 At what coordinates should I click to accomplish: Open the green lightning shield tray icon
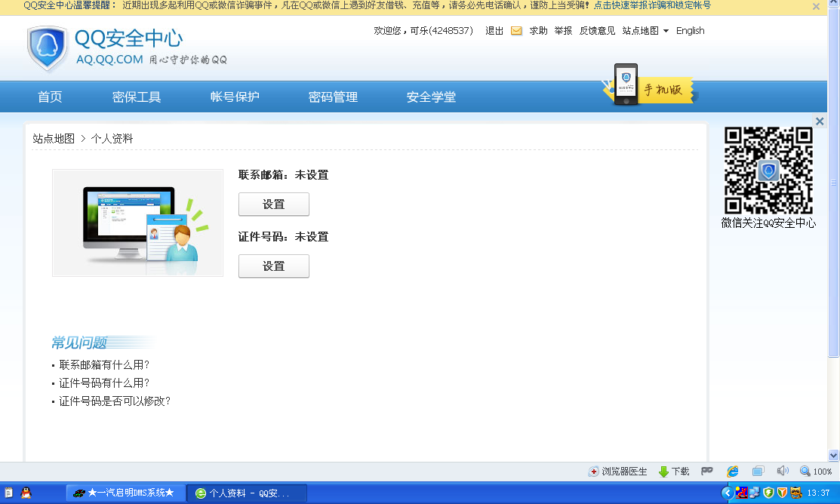(x=768, y=492)
